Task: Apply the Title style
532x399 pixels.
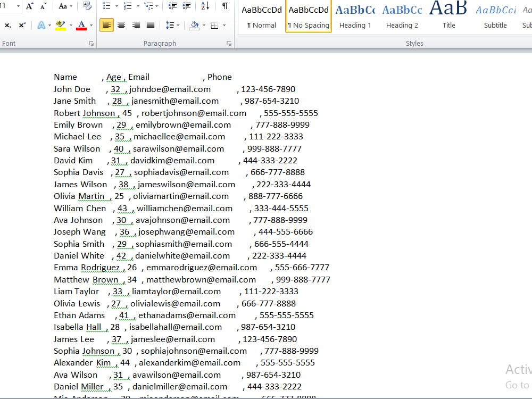Action: click(448, 16)
